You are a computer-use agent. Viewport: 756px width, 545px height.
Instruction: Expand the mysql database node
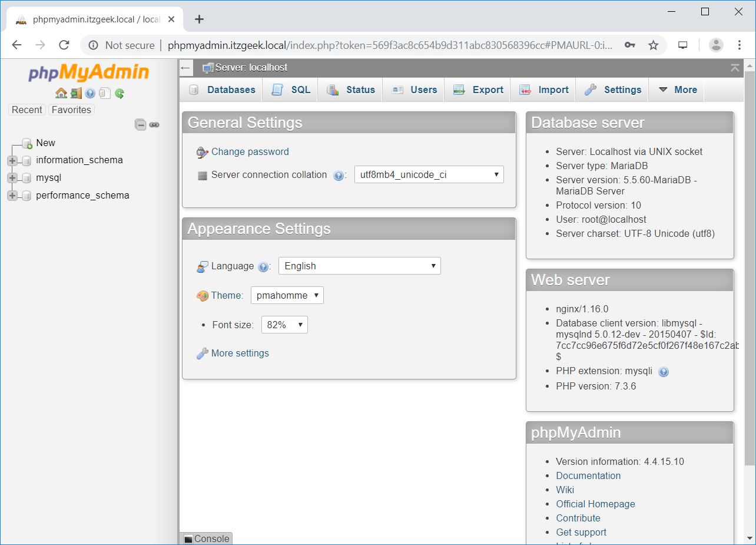(x=12, y=178)
